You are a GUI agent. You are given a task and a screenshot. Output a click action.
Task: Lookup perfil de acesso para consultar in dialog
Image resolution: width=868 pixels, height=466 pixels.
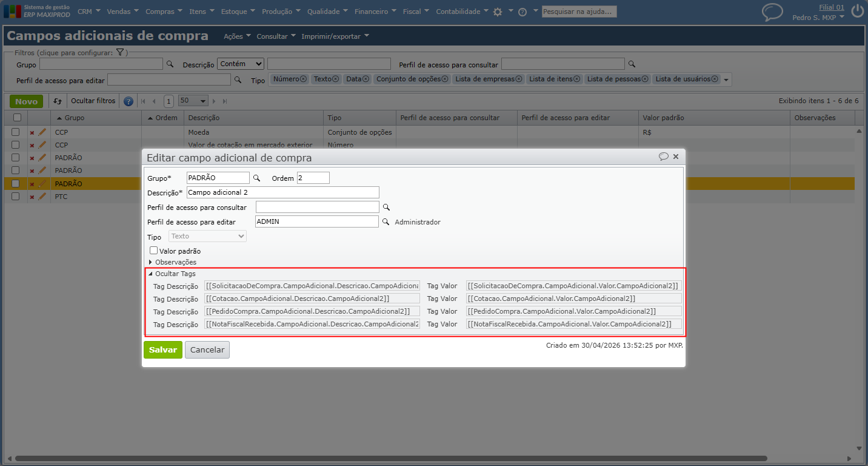[386, 207]
